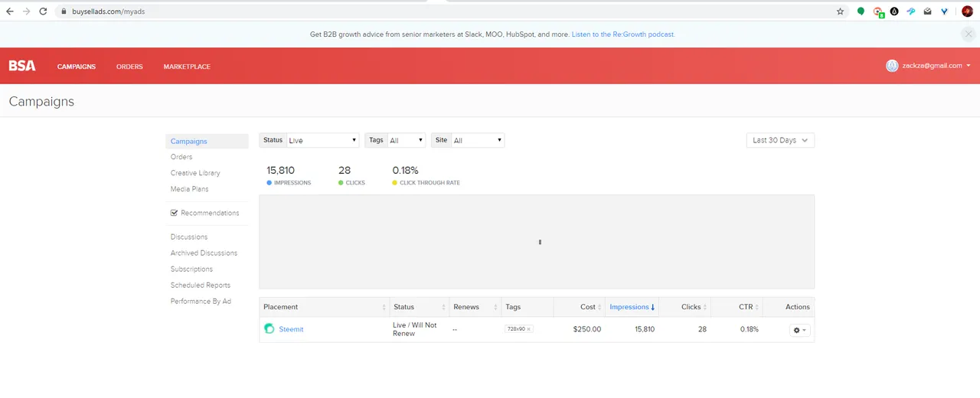Select Campaigns in the sidebar

[207, 142]
